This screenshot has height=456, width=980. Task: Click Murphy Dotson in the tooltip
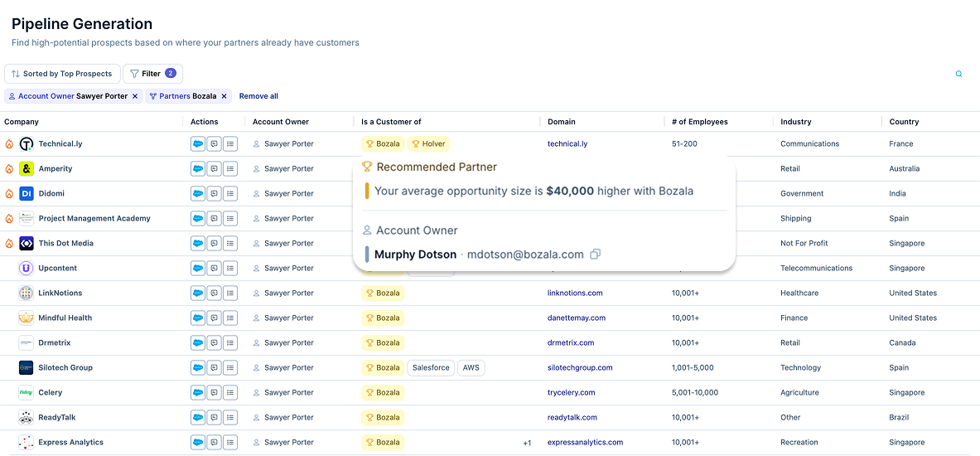[415, 255]
